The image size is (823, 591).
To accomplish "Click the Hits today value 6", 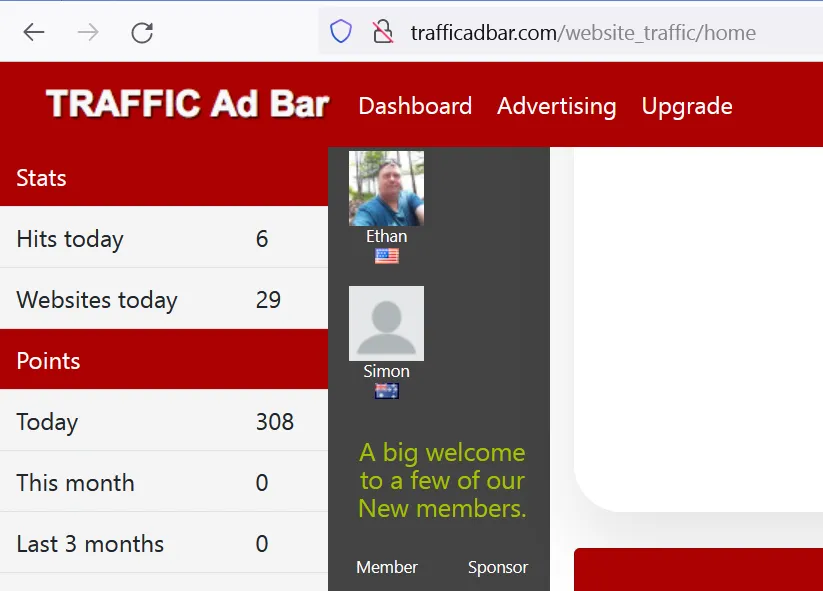I will click(262, 239).
